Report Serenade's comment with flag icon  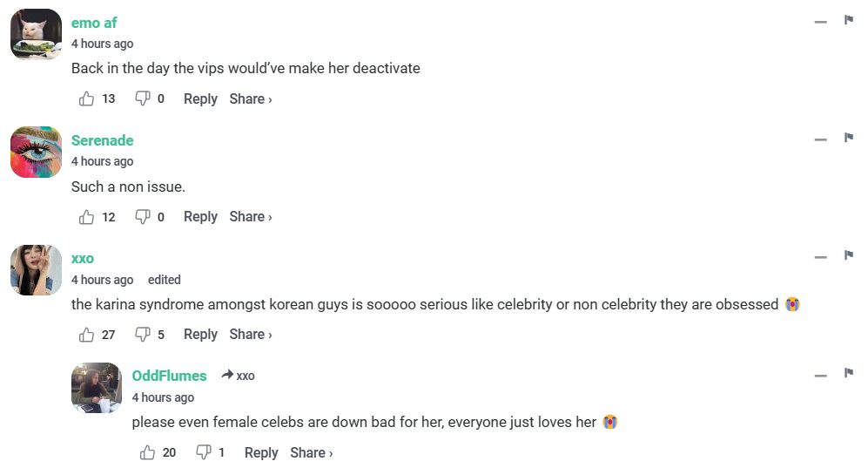tap(848, 138)
